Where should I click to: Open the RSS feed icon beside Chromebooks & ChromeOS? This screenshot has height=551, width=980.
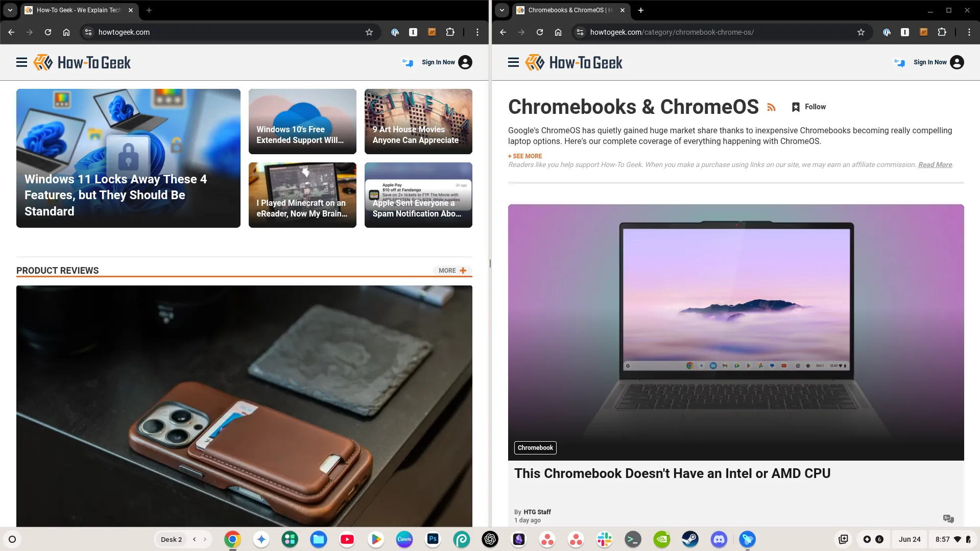click(772, 107)
